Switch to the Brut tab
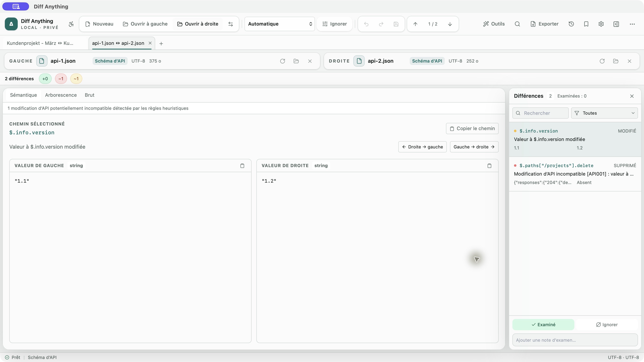Viewport: 644px width, 362px height. [x=90, y=95]
